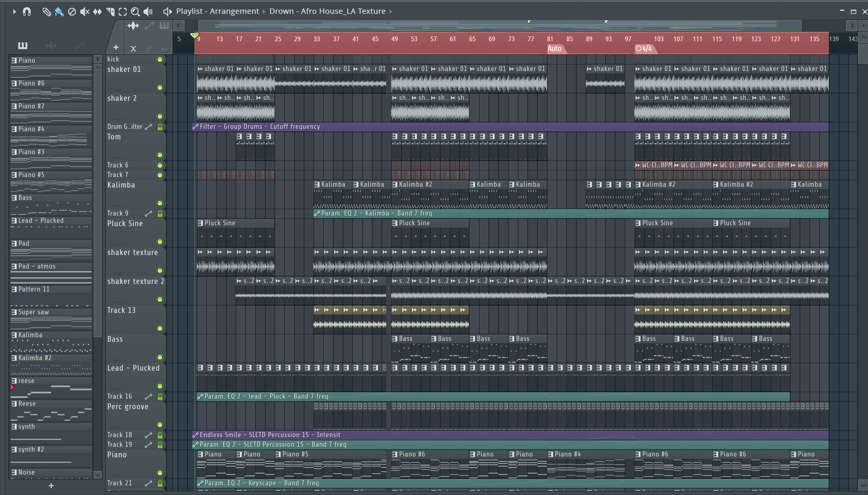Screen dimensions: 868x495
Task: Add a new track with plus button
Action: pyautogui.click(x=116, y=48)
